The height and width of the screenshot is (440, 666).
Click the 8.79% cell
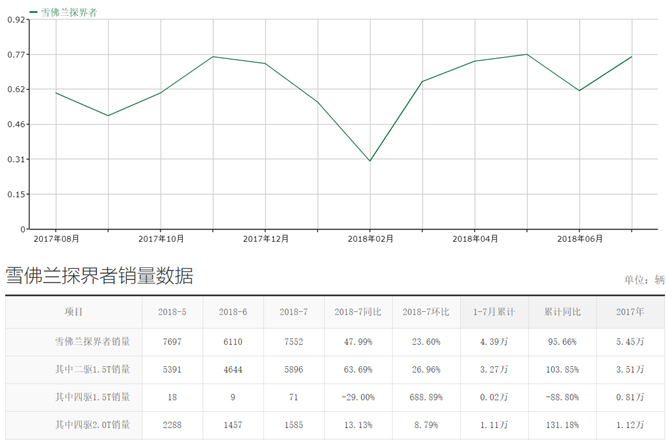(426, 425)
